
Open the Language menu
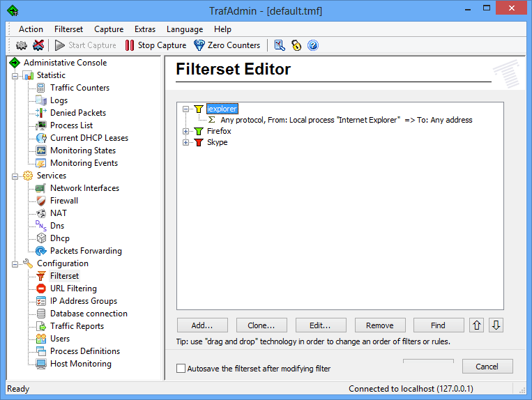(185, 29)
